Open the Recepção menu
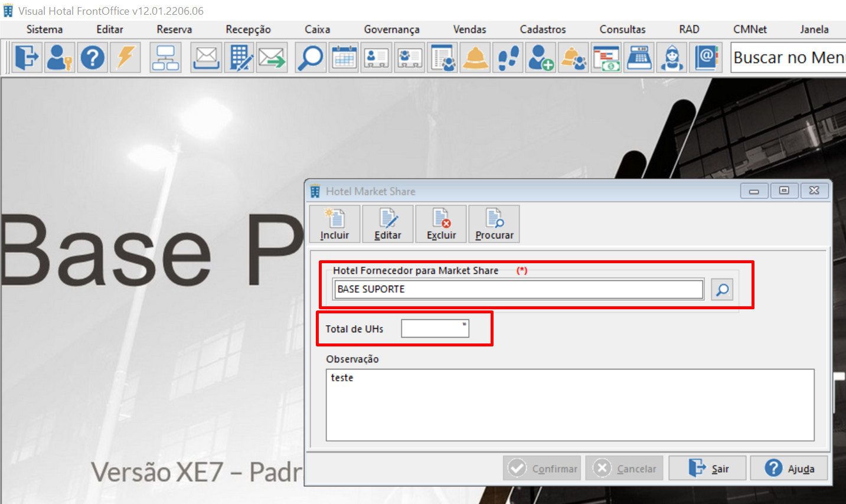The width and height of the screenshot is (846, 504). point(248,29)
